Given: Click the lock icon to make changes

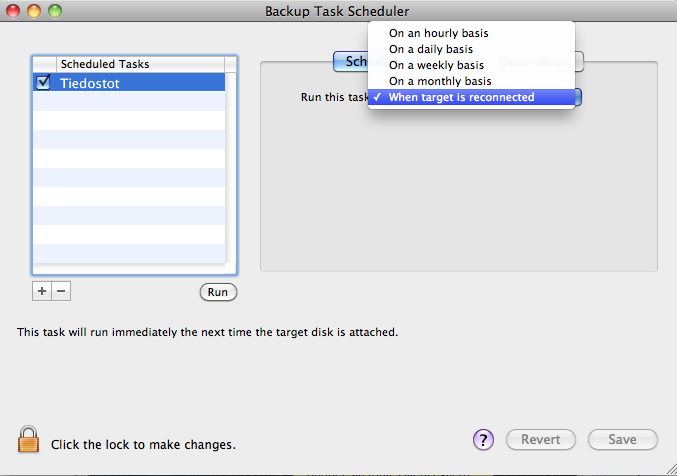Looking at the screenshot, I should pyautogui.click(x=29, y=439).
